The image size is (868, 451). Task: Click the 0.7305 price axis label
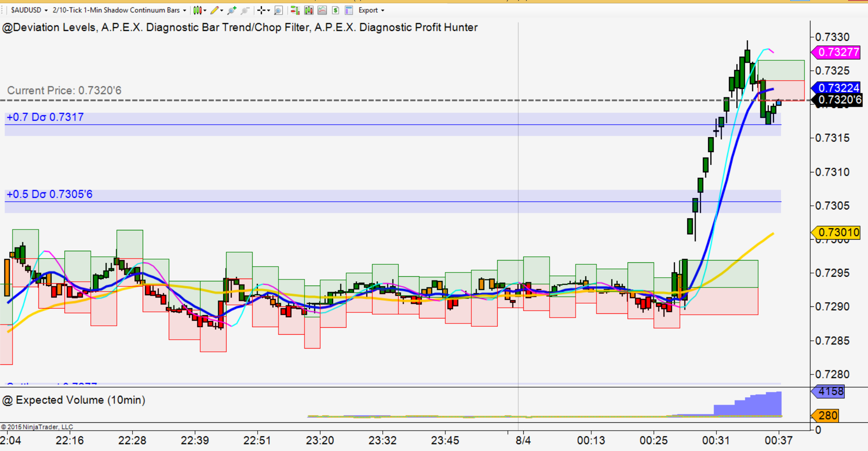click(832, 206)
